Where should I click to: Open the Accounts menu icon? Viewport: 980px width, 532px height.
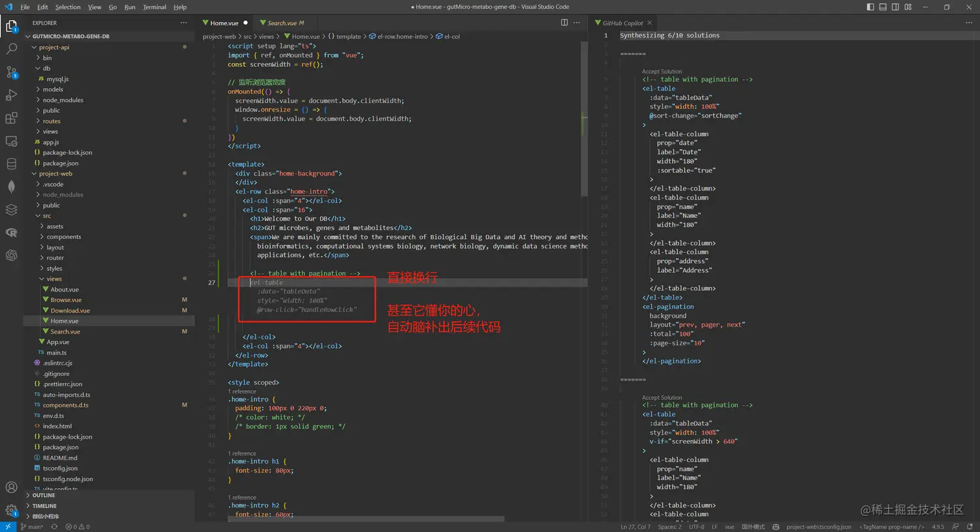12,487
